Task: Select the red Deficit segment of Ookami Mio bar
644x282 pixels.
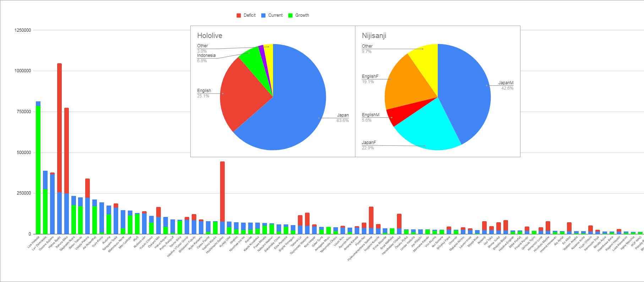Action: click(x=158, y=212)
